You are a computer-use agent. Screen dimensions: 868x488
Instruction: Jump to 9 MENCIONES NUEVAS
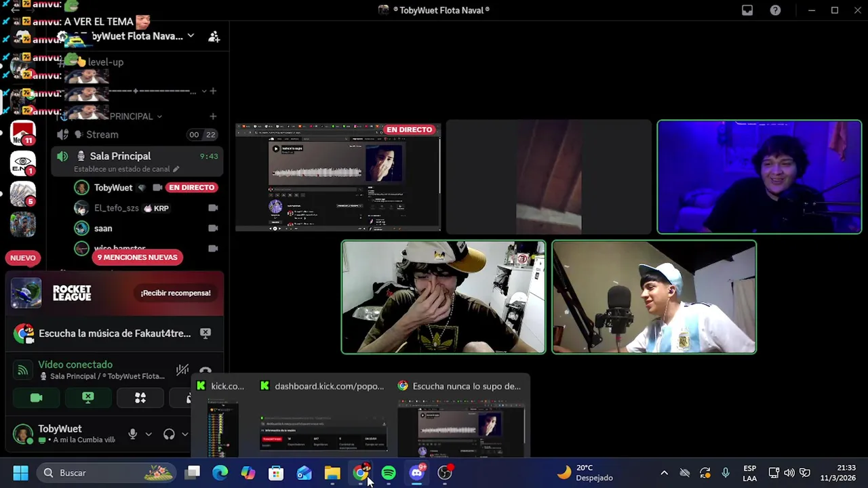138,258
